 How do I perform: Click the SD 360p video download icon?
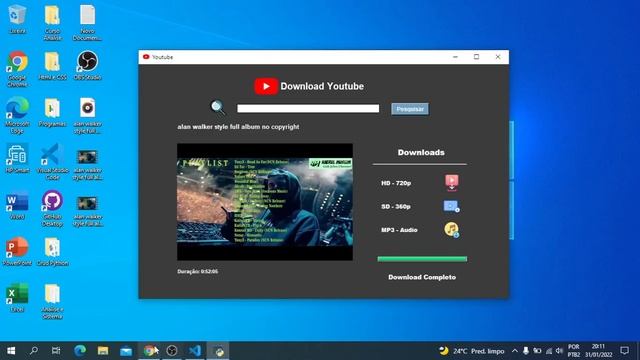click(451, 206)
